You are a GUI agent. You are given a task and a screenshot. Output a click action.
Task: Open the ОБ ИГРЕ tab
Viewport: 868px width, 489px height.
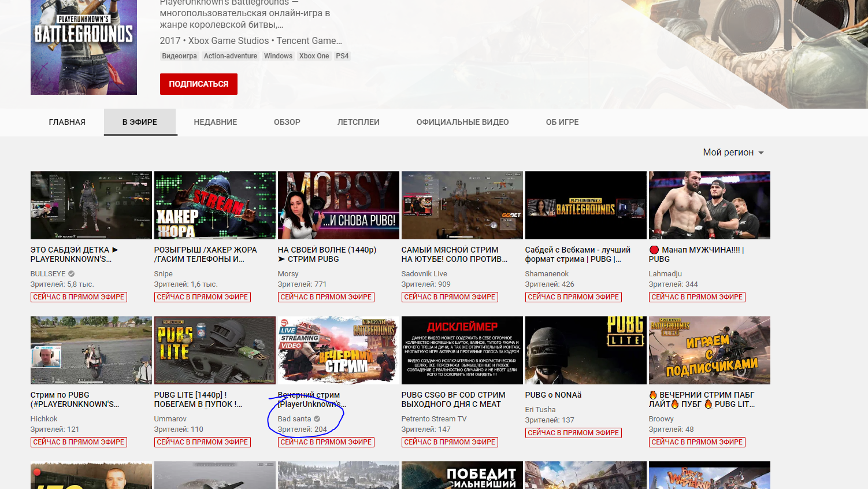(x=562, y=122)
